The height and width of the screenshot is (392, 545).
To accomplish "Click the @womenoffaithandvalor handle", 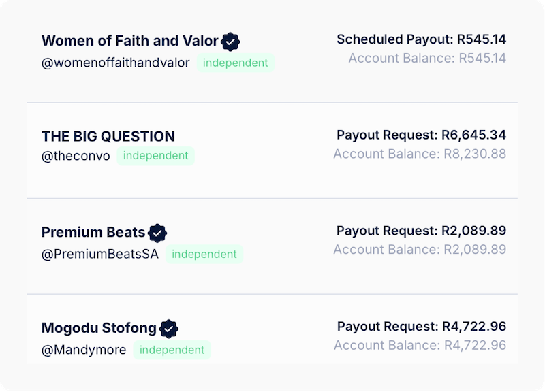I will 115,63.
